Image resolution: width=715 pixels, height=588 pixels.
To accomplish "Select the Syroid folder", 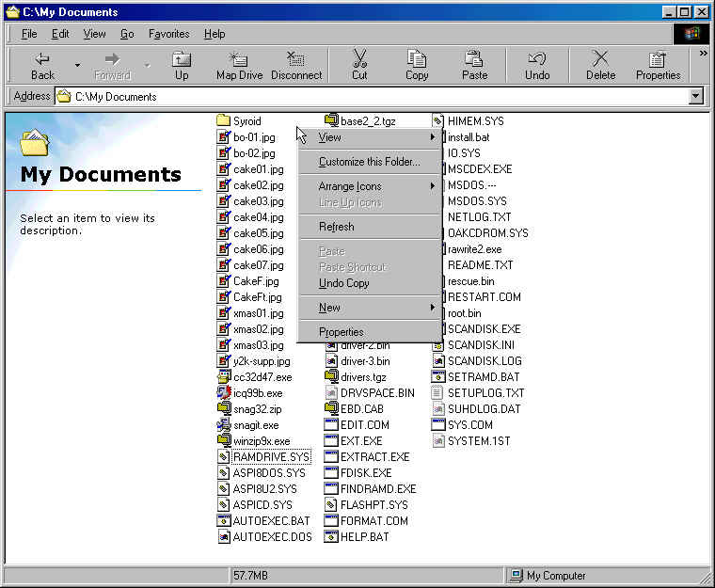I will coord(246,120).
